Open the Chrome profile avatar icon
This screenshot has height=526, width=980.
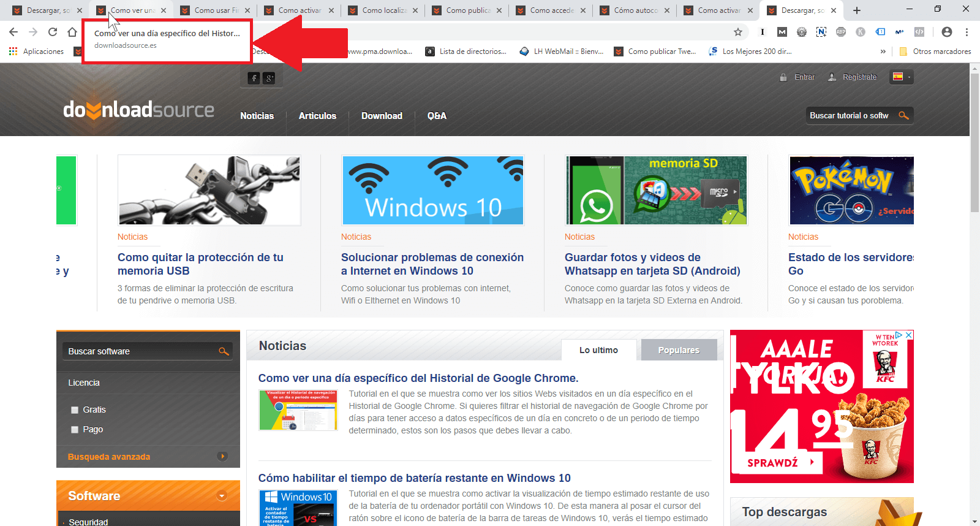[947, 32]
